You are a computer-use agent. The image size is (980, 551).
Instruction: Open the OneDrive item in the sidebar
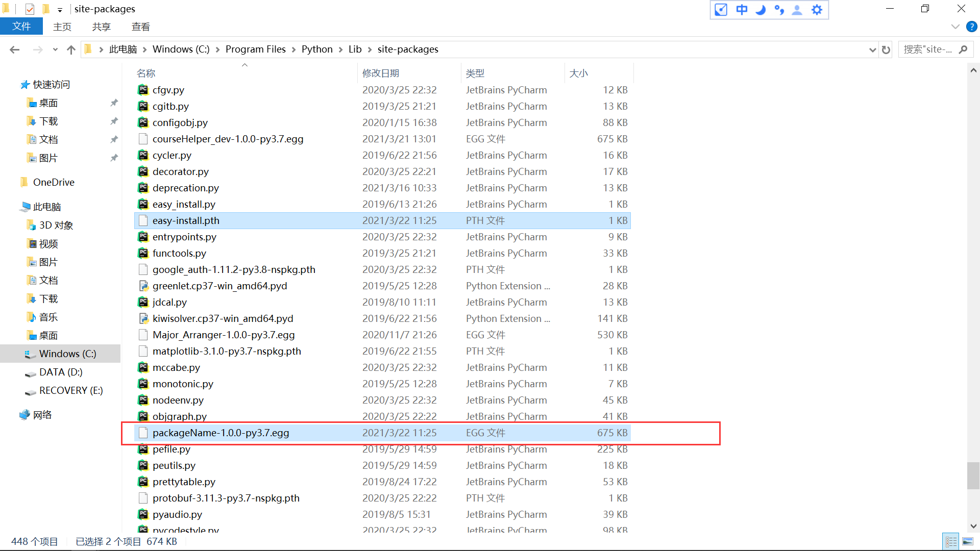pos(54,182)
